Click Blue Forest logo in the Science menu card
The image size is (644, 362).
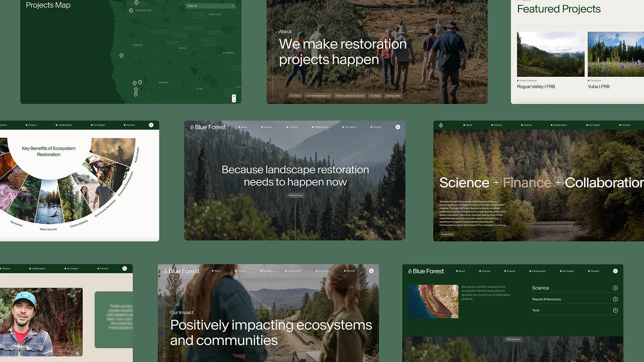(x=426, y=271)
